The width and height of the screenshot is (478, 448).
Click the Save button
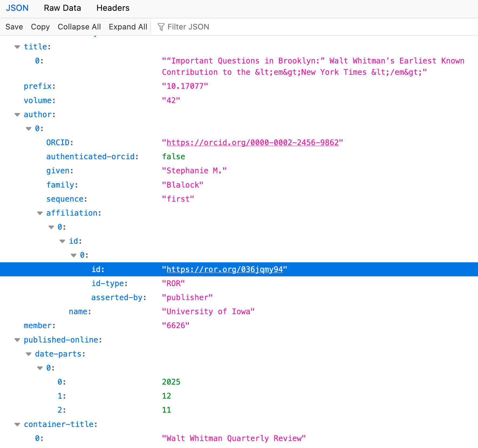[14, 26]
